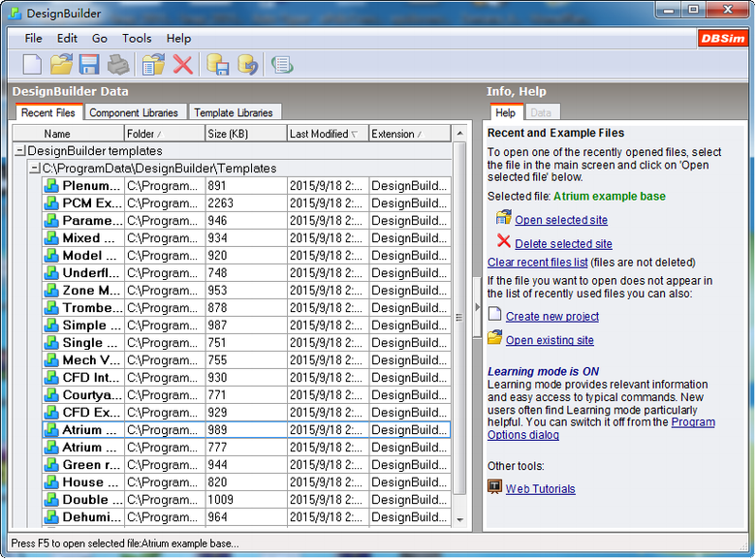Click the Create new project link
Image resolution: width=756 pixels, height=559 pixels.
pos(551,317)
